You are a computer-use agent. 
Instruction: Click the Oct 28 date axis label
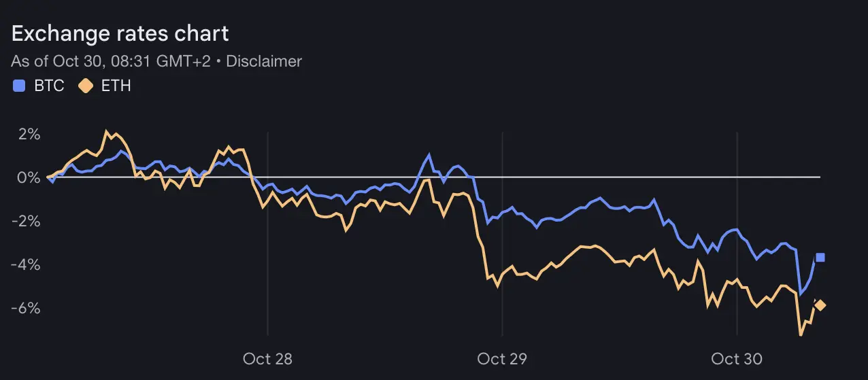[267, 358]
